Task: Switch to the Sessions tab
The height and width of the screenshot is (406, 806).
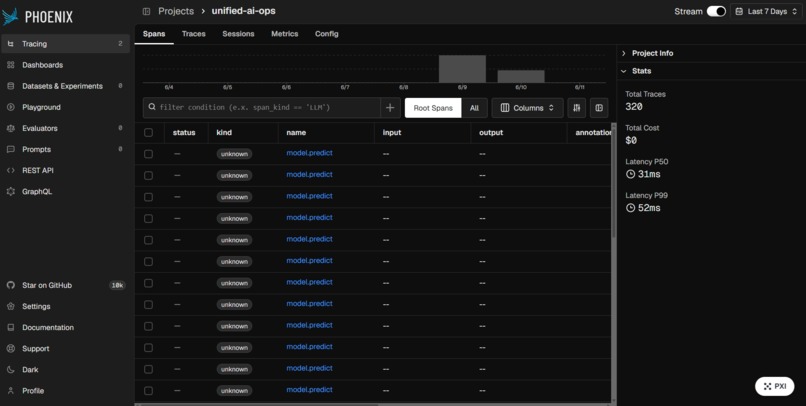Action: click(238, 34)
